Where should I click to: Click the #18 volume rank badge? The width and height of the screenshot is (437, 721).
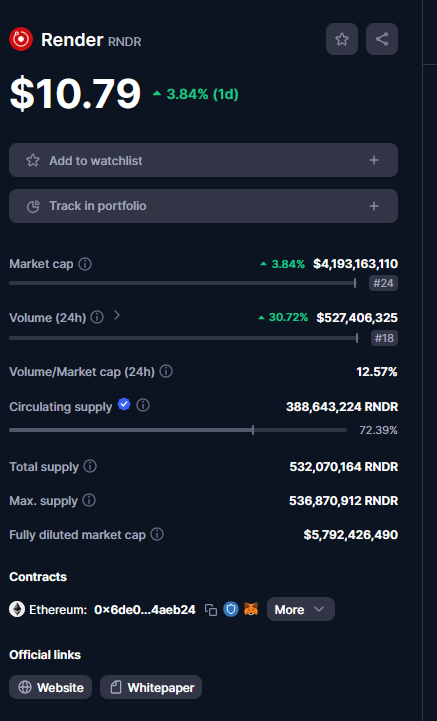(x=384, y=338)
